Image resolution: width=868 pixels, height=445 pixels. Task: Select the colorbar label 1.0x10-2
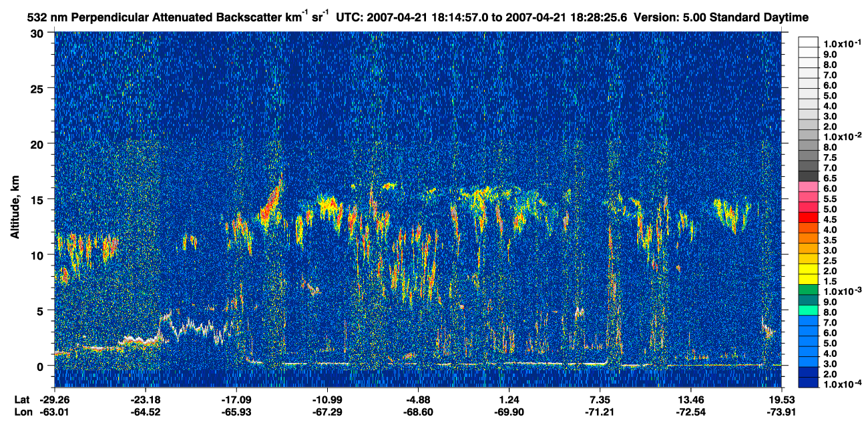pos(841,135)
